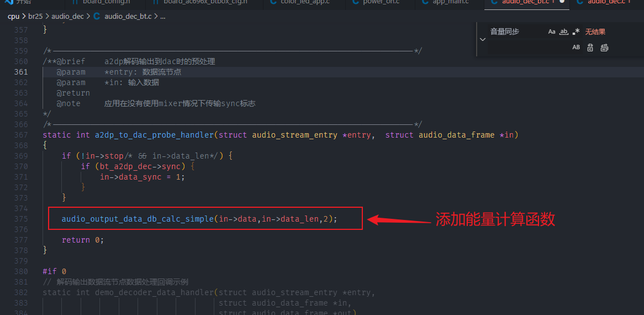644x315 pixels.
Task: Click line number 367 in the gutter
Action: [x=20, y=135]
